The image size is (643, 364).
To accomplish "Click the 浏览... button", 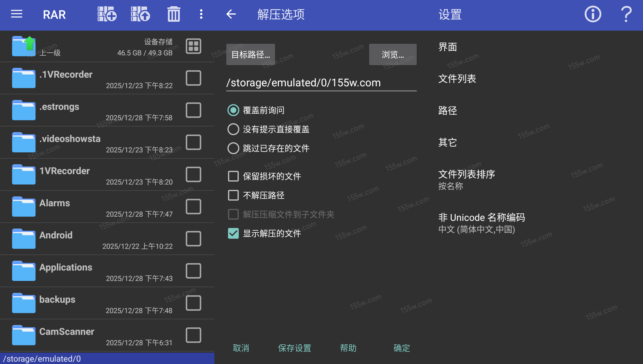I will (x=393, y=54).
